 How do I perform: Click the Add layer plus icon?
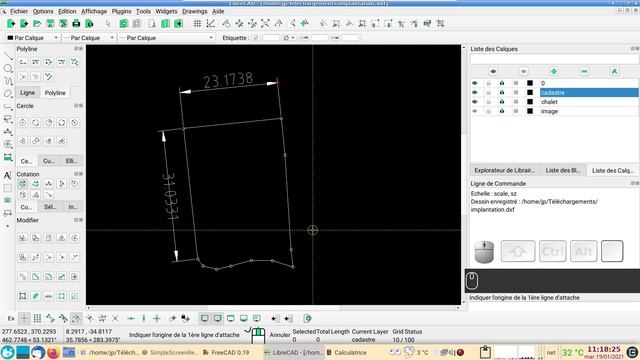tap(554, 71)
